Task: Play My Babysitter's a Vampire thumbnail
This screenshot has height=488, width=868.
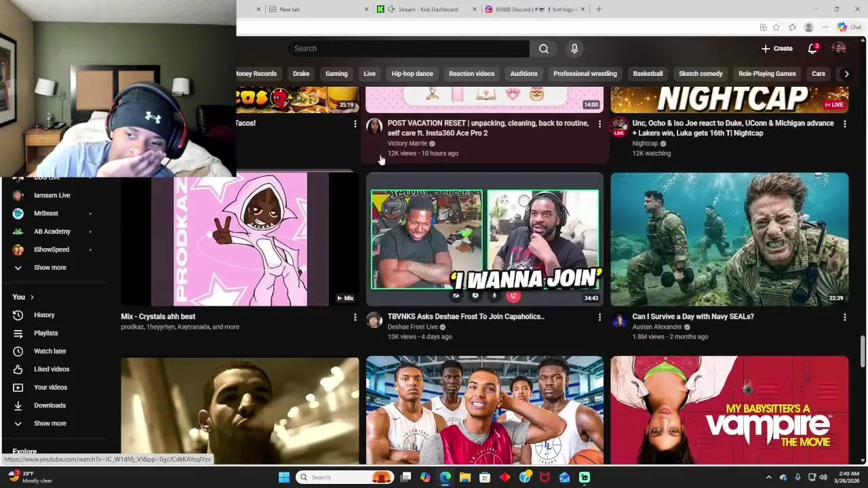Action: [730, 411]
